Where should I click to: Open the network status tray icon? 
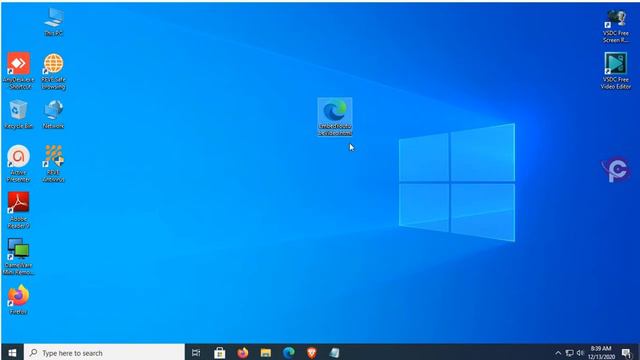pos(569,353)
